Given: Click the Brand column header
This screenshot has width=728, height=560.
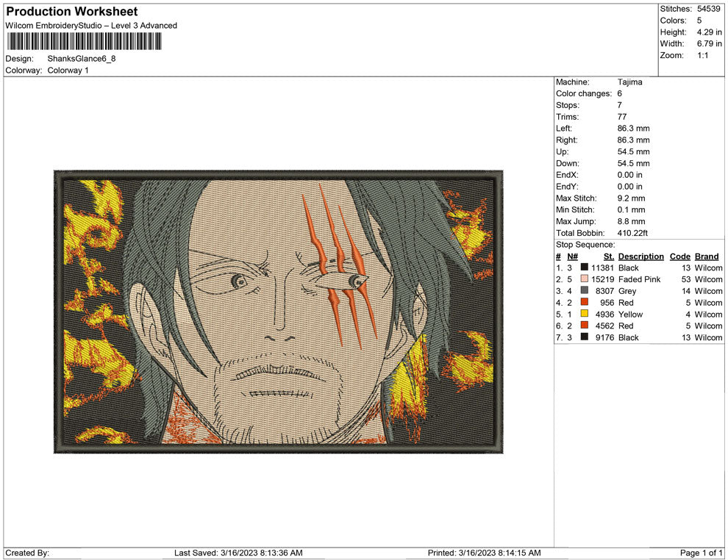Looking at the screenshot, I should [x=707, y=256].
